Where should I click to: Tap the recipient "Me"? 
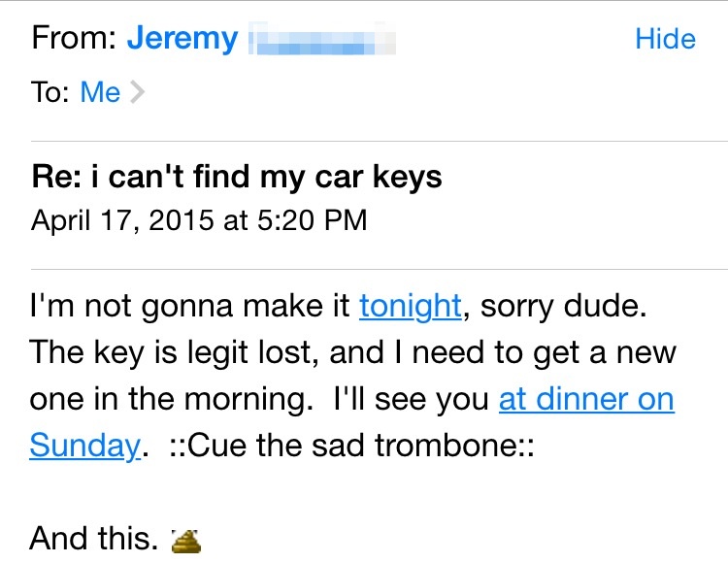click(x=100, y=93)
